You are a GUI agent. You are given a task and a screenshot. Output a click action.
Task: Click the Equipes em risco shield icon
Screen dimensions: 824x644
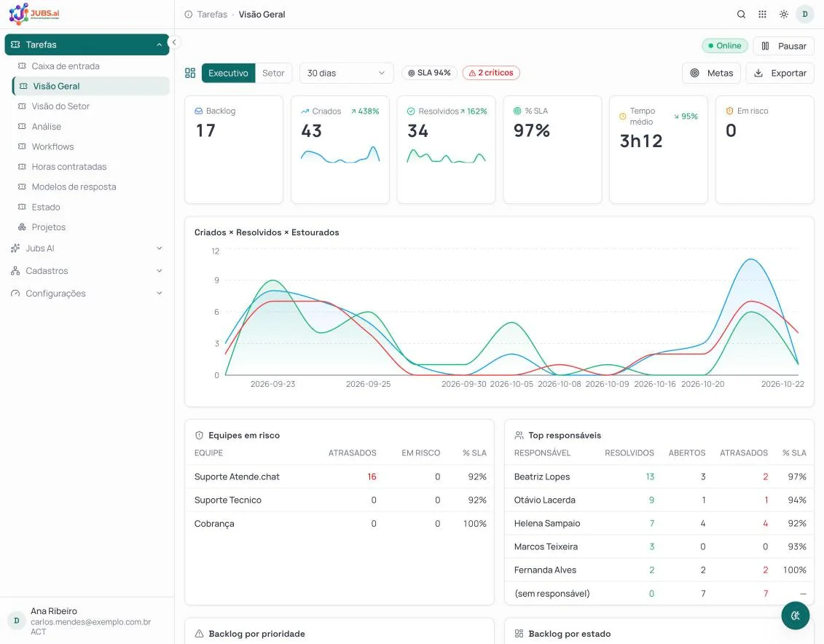tap(199, 435)
